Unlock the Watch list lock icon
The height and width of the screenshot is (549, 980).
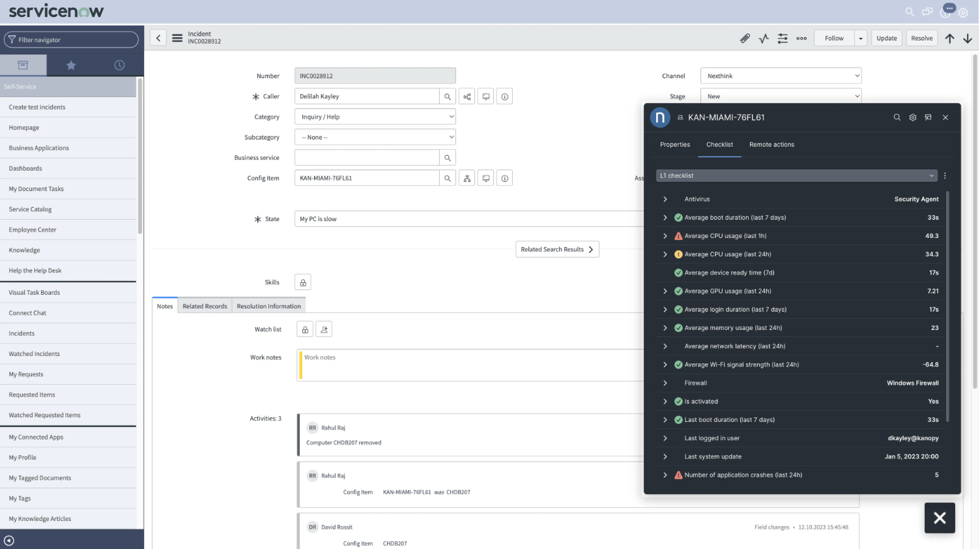coord(305,330)
